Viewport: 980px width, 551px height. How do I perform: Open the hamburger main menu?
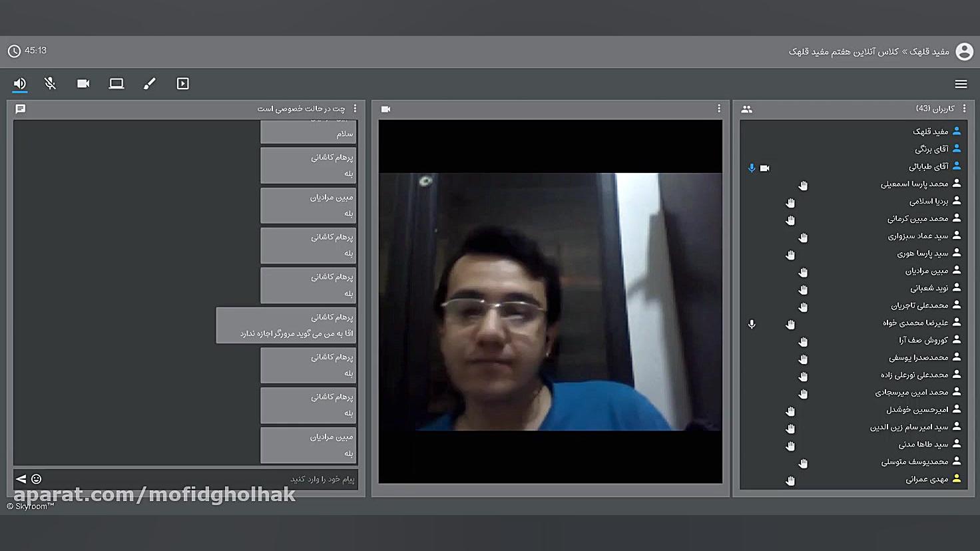[961, 84]
